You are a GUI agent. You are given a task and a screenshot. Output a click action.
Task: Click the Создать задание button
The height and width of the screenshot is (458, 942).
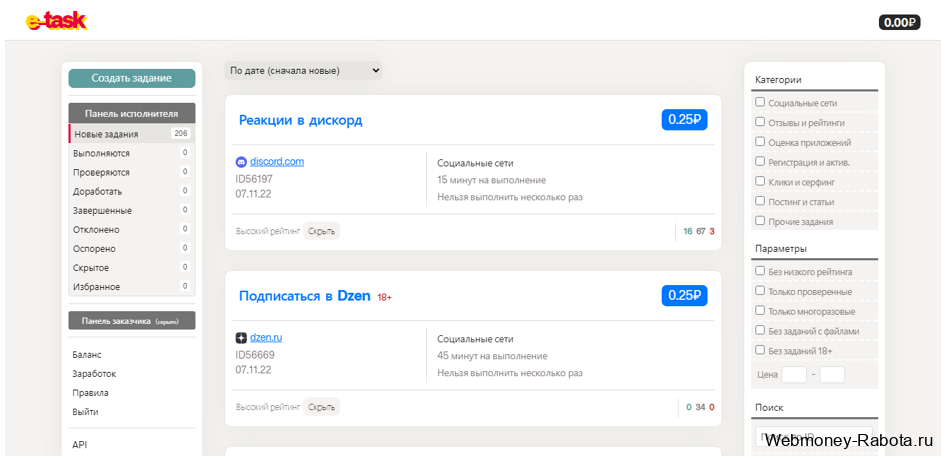[132, 78]
